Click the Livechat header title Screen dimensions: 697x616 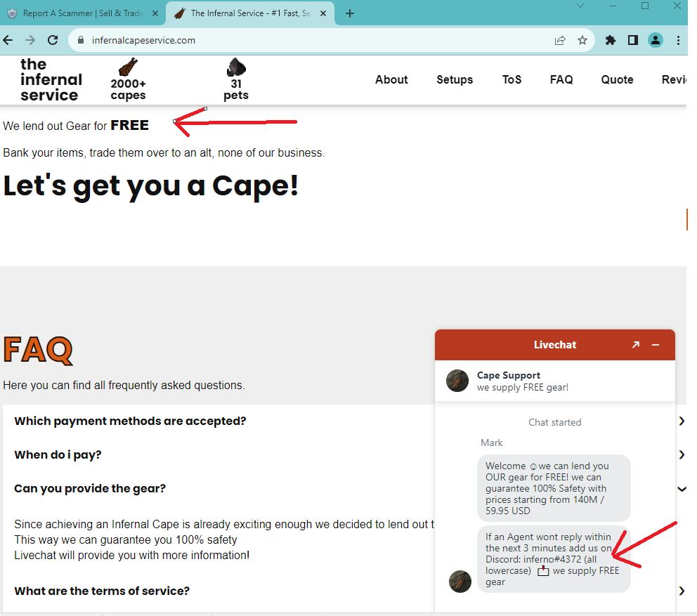tap(555, 345)
